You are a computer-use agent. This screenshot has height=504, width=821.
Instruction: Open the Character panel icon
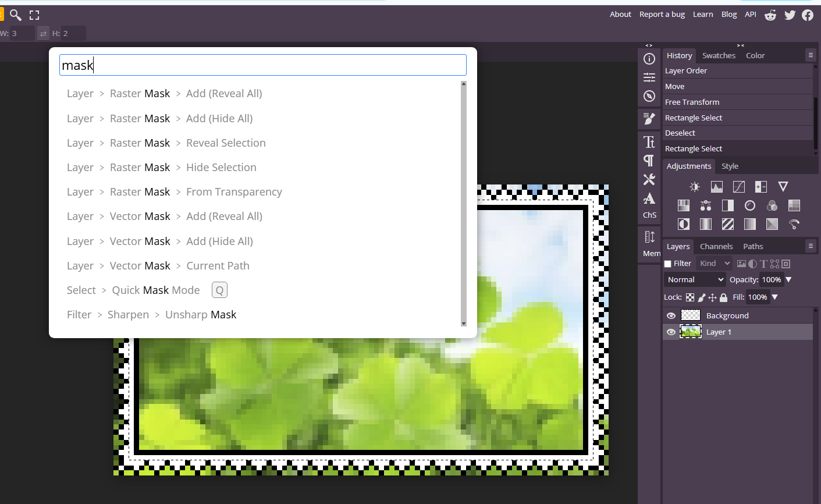coord(649,142)
